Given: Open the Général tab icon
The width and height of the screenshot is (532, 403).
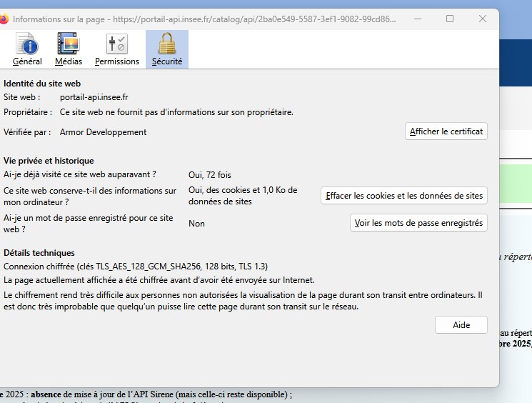Looking at the screenshot, I should (27, 45).
